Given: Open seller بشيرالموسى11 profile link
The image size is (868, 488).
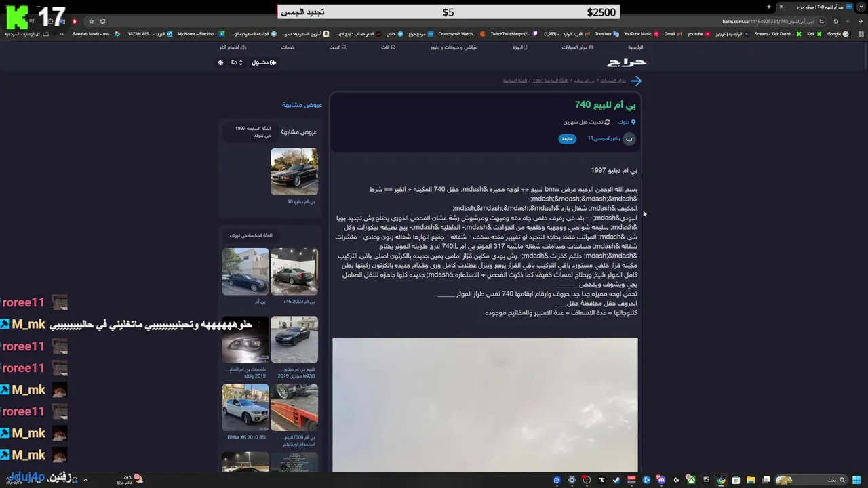Looking at the screenshot, I should pyautogui.click(x=604, y=138).
